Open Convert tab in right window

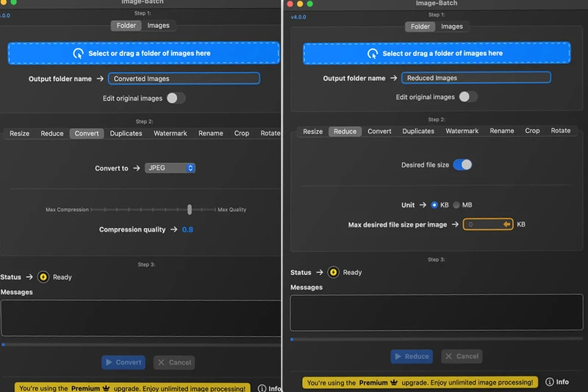pyautogui.click(x=379, y=132)
